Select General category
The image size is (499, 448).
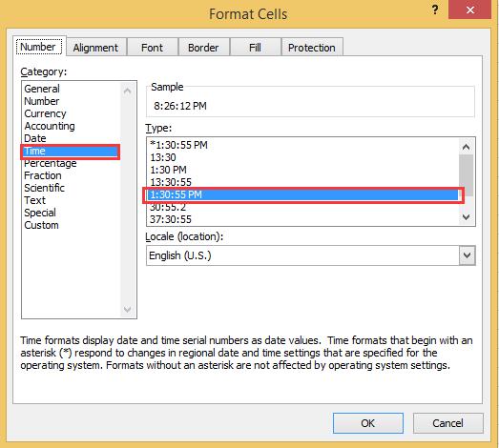tap(72, 89)
